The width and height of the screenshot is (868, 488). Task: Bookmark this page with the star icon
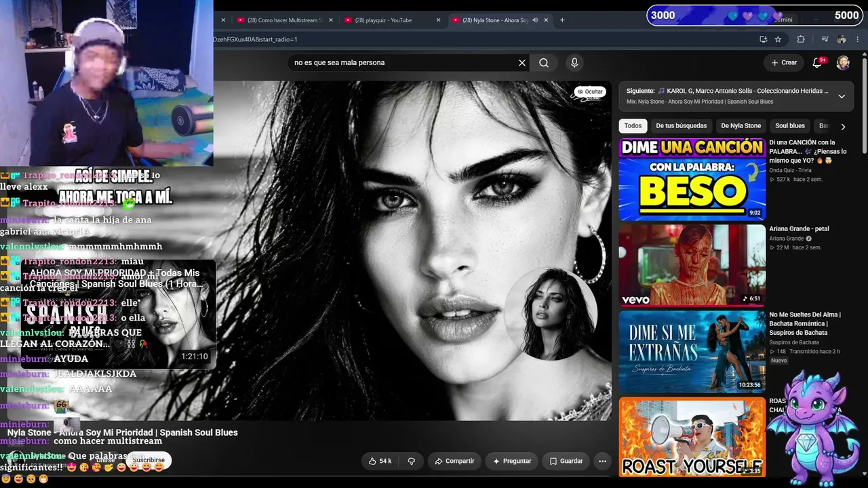(778, 39)
